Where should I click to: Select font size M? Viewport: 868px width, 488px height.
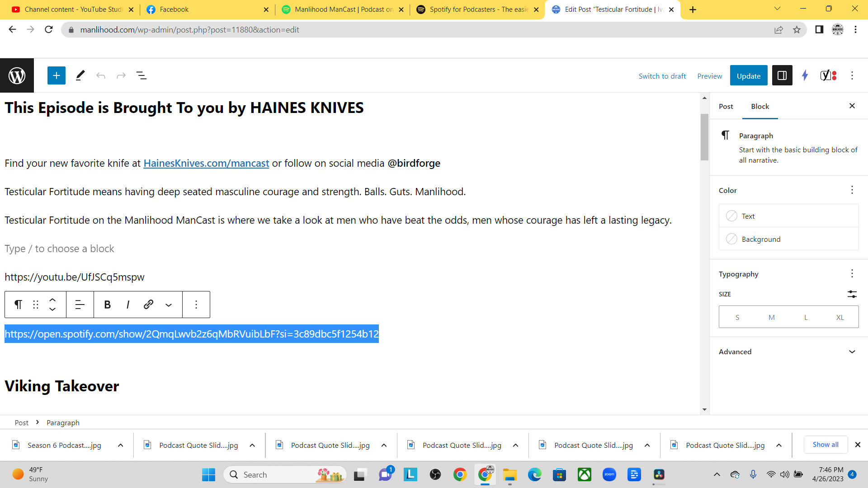[772, 317]
